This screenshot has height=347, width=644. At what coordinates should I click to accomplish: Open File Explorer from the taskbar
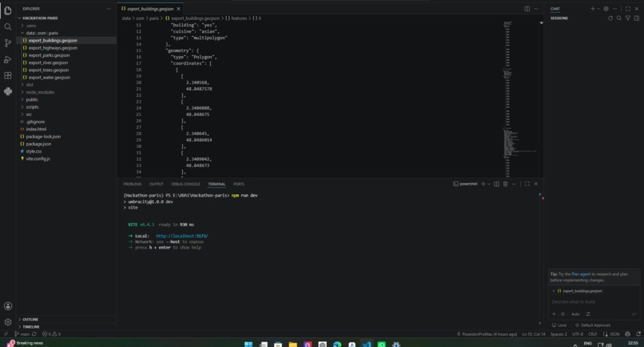point(293,344)
